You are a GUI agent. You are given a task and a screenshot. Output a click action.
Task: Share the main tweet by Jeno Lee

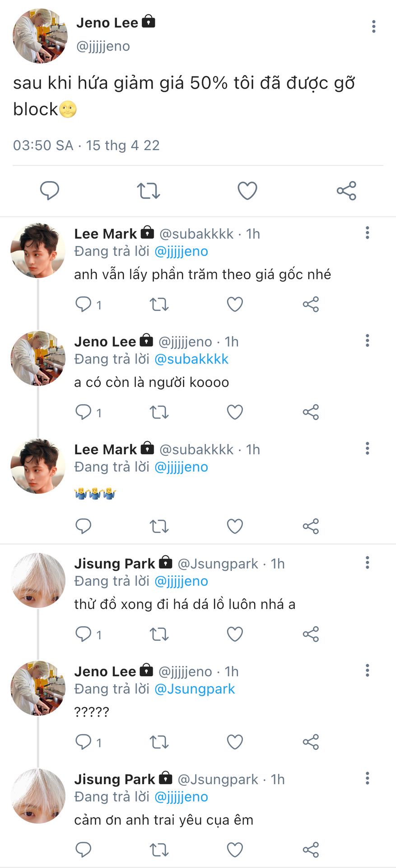coord(346,191)
